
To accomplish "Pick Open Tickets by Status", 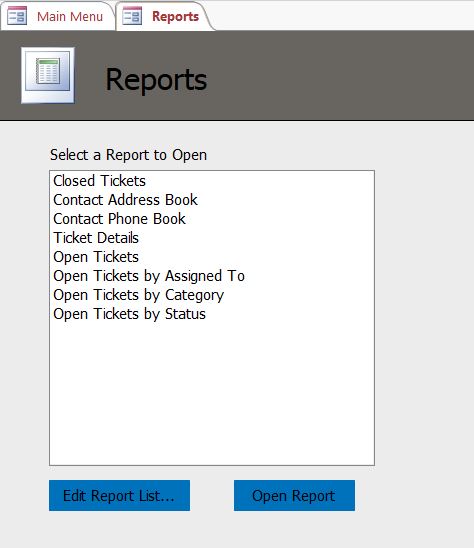I will [x=212, y=314].
